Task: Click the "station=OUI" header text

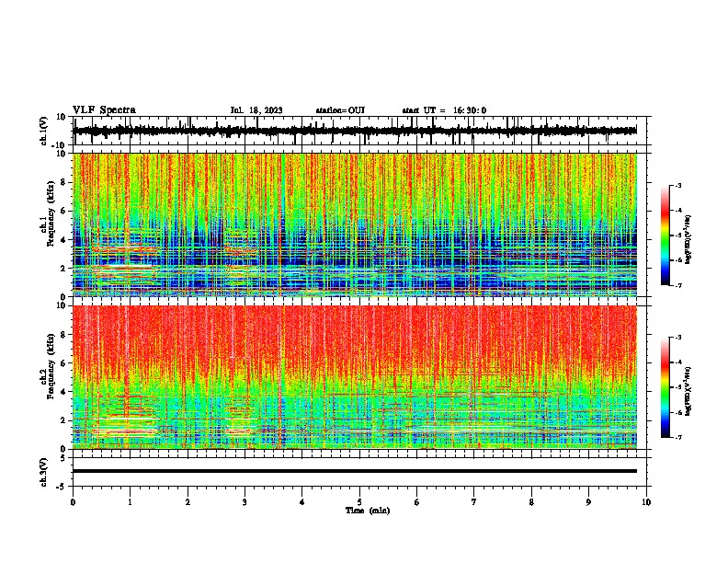Action: coord(340,110)
